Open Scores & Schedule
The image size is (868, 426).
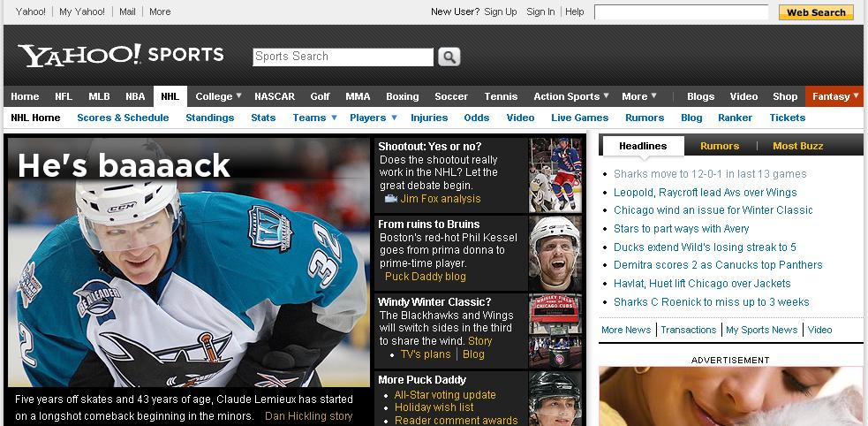123,118
